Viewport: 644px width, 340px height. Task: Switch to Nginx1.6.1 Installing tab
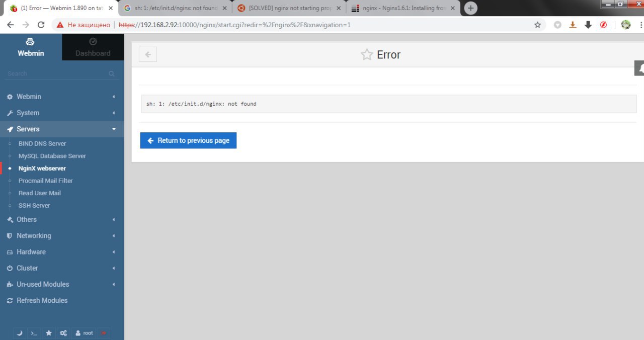(404, 8)
